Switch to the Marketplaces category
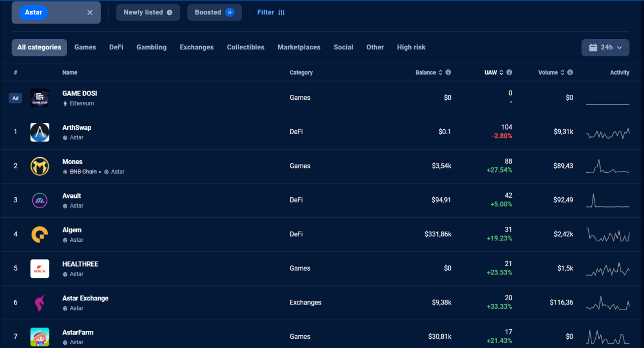 [299, 47]
